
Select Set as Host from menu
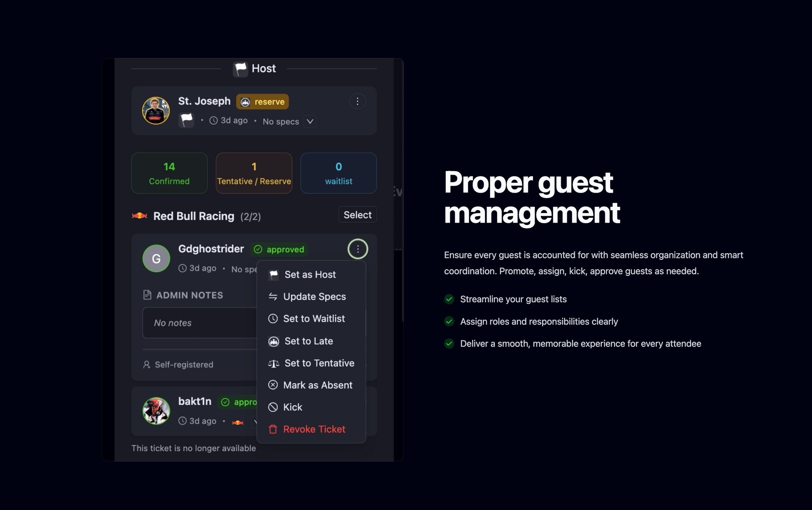(x=310, y=275)
